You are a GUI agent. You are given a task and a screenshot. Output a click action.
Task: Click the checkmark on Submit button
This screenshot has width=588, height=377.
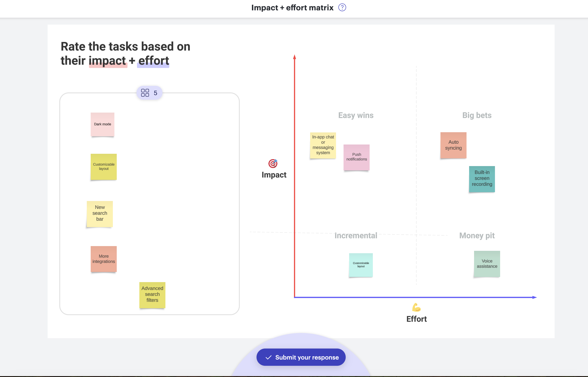pyautogui.click(x=268, y=357)
